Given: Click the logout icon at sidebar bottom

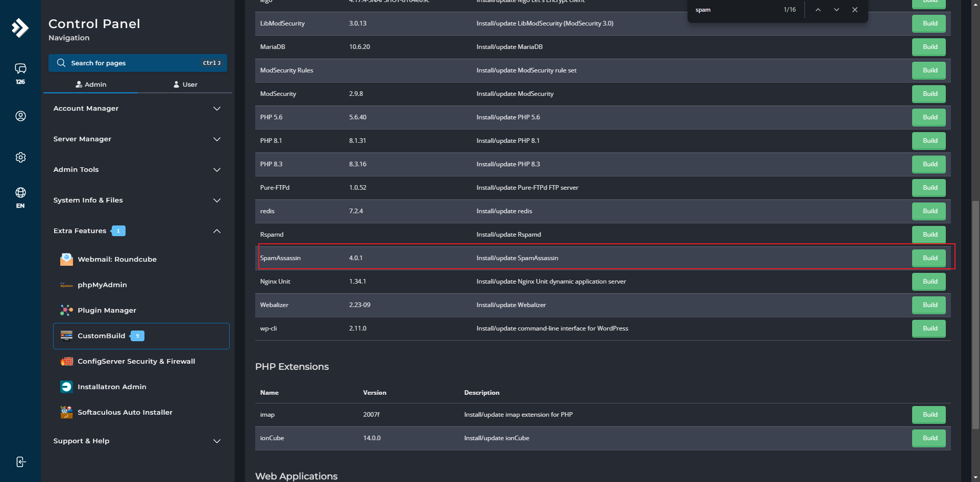Looking at the screenshot, I should pos(20,462).
